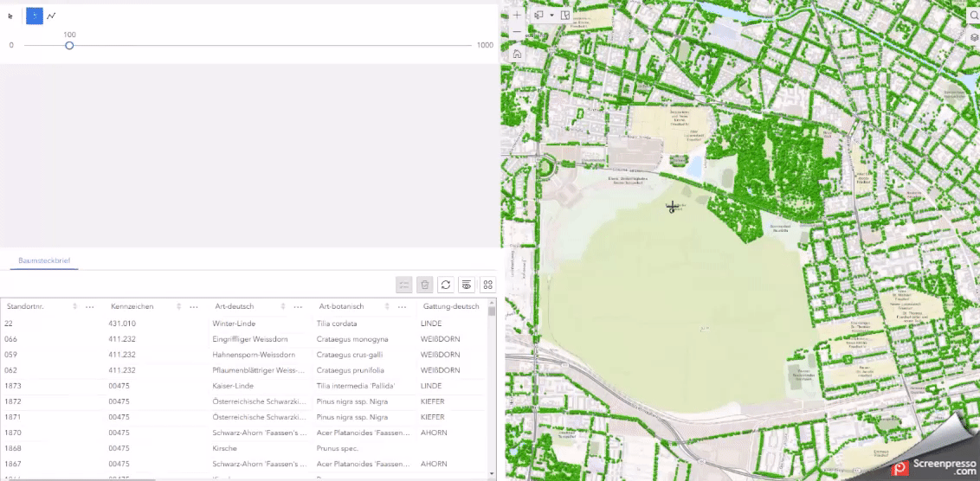Click the 'Prunus spec.' cell
This screenshot has height=481, width=980.
pos(337,448)
